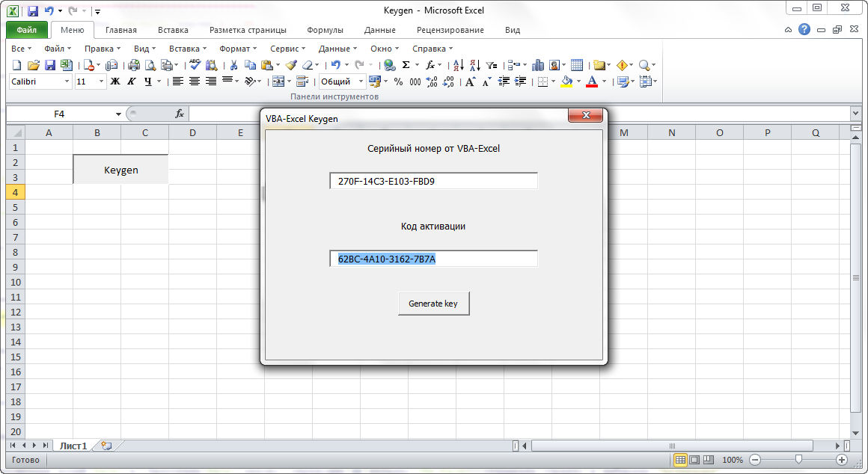This screenshot has width=868, height=474.
Task: Switch to Page Layout view in status bar
Action: (x=694, y=460)
